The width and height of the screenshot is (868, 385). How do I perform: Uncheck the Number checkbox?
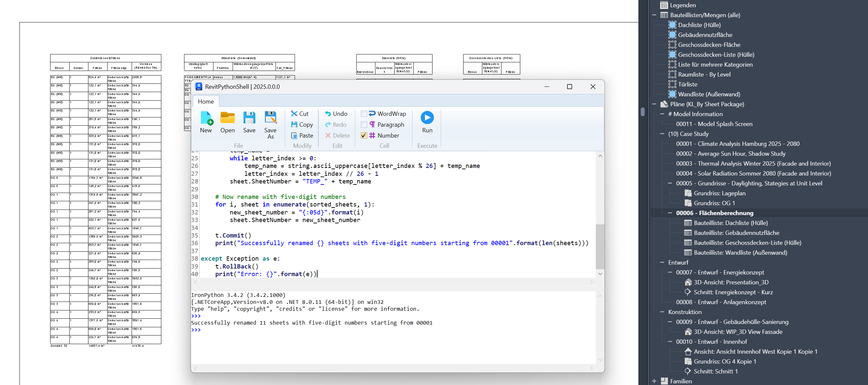(x=364, y=135)
